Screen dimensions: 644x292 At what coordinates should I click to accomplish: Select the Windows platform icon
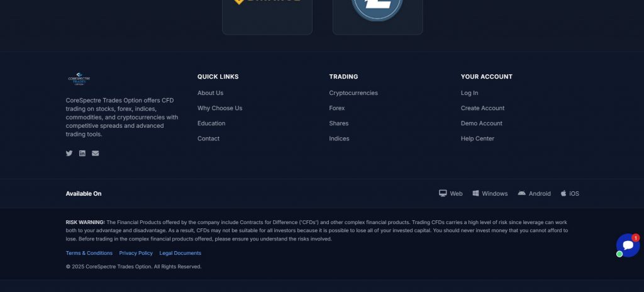tap(476, 193)
